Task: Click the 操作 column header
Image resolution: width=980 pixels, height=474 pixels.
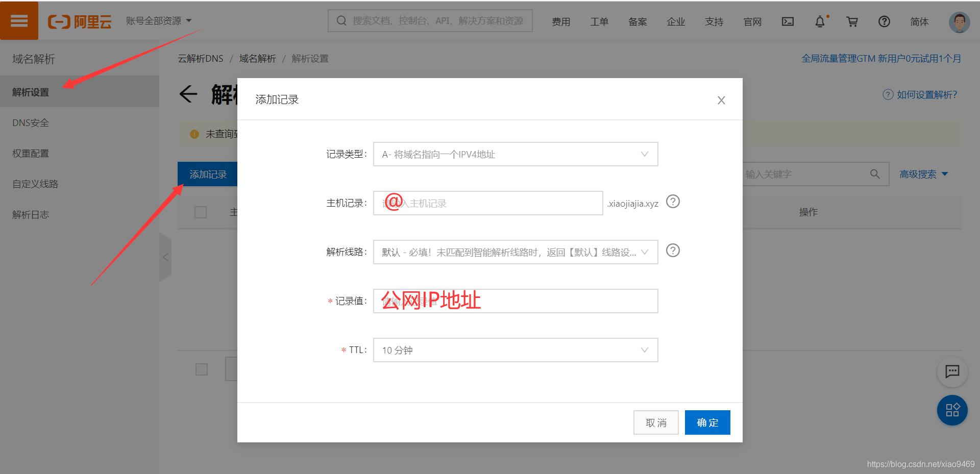Action: click(x=808, y=212)
